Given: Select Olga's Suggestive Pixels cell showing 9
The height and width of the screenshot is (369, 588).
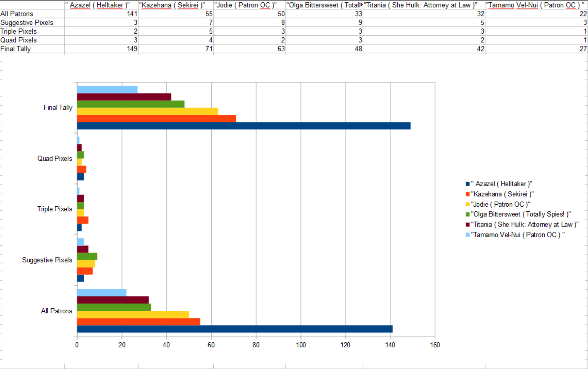Looking at the screenshot, I should point(324,22).
